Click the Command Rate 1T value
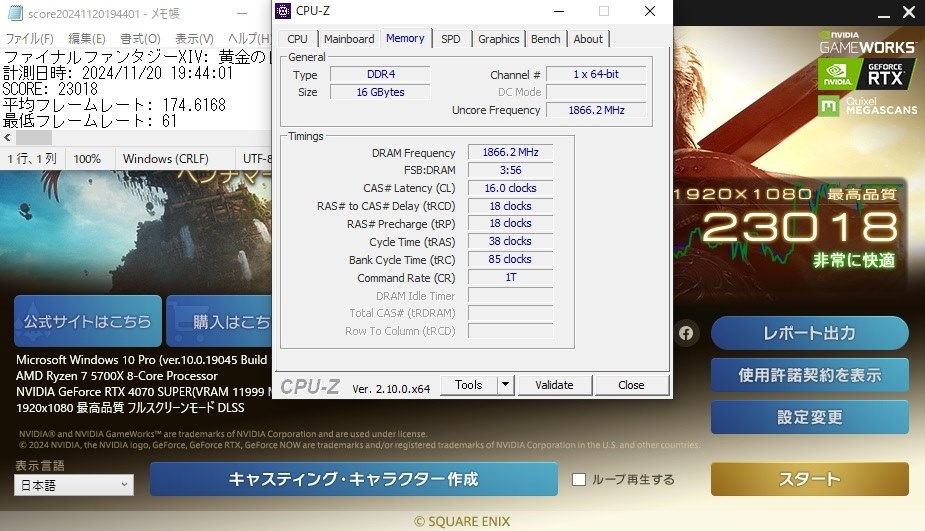This screenshot has width=925, height=531. [510, 277]
